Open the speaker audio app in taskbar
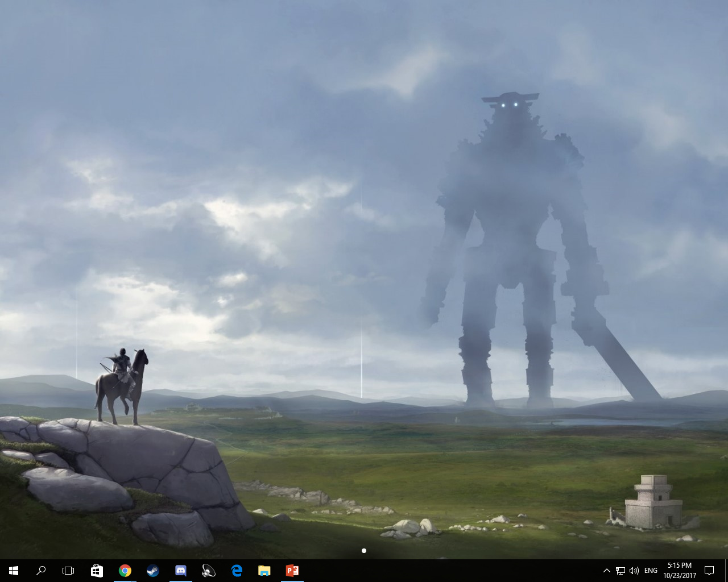Viewport: 728px width, 582px height. tap(209, 571)
